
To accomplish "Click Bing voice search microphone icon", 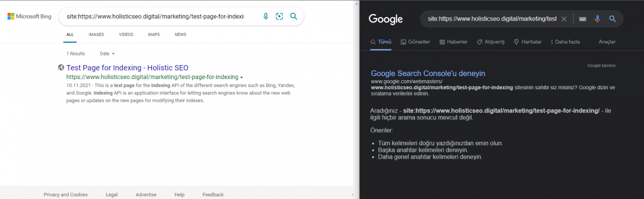I will [x=266, y=17].
